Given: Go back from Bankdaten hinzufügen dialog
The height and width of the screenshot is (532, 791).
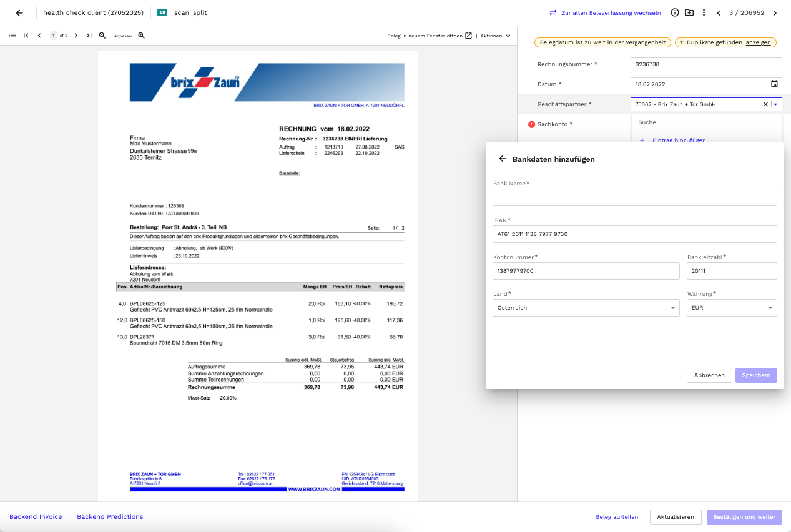Looking at the screenshot, I should tap(503, 159).
